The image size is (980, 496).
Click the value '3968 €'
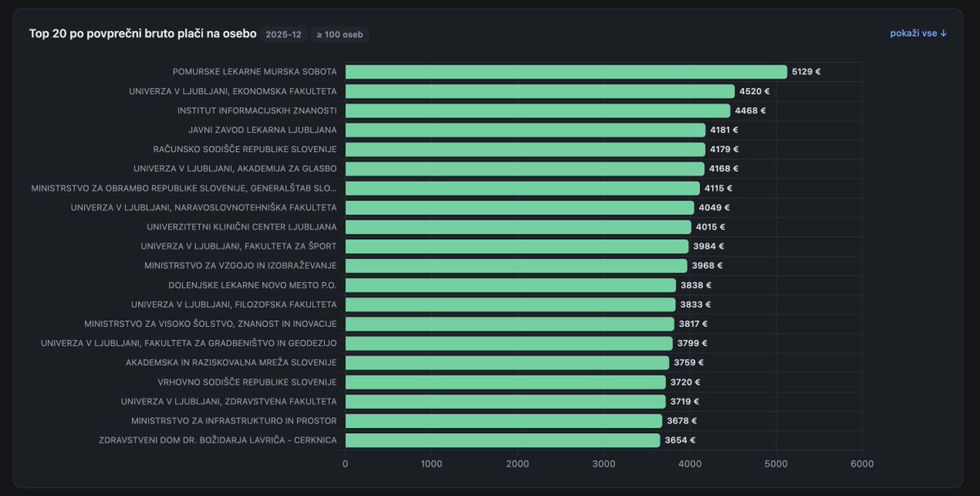[707, 266]
